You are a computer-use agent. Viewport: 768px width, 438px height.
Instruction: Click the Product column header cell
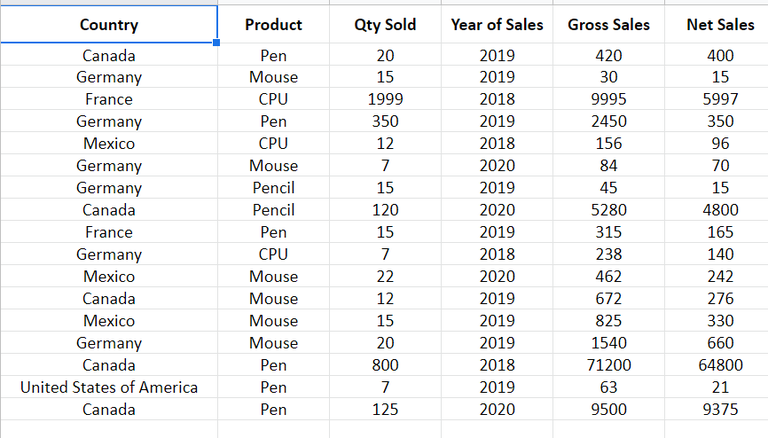pyautogui.click(x=273, y=25)
